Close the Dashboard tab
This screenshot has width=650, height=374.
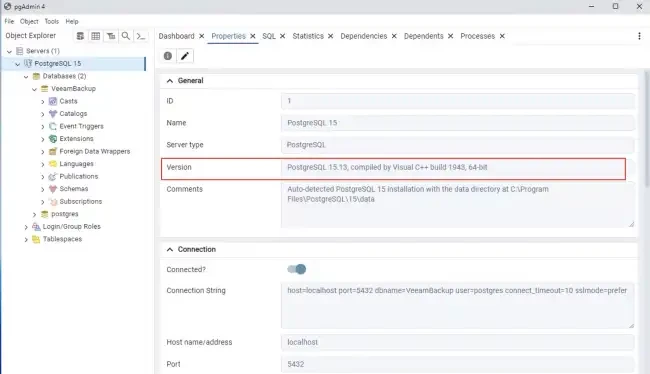201,36
